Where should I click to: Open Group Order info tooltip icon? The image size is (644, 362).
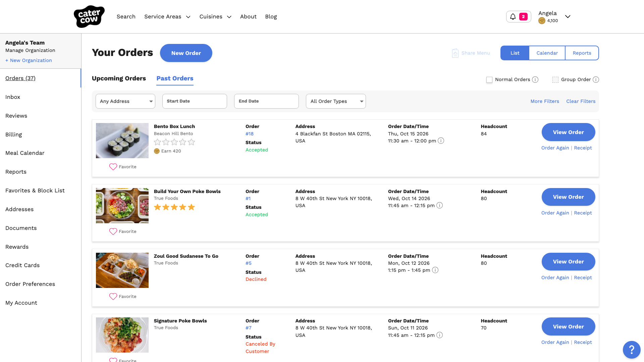[x=596, y=80]
